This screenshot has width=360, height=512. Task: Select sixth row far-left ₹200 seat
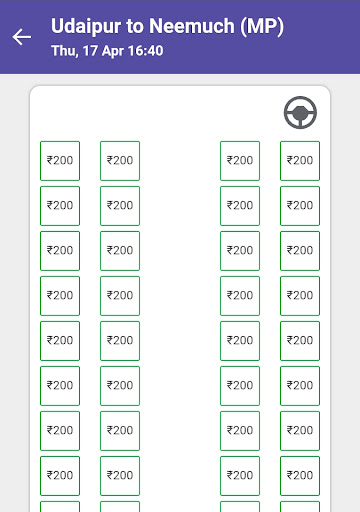pos(60,386)
